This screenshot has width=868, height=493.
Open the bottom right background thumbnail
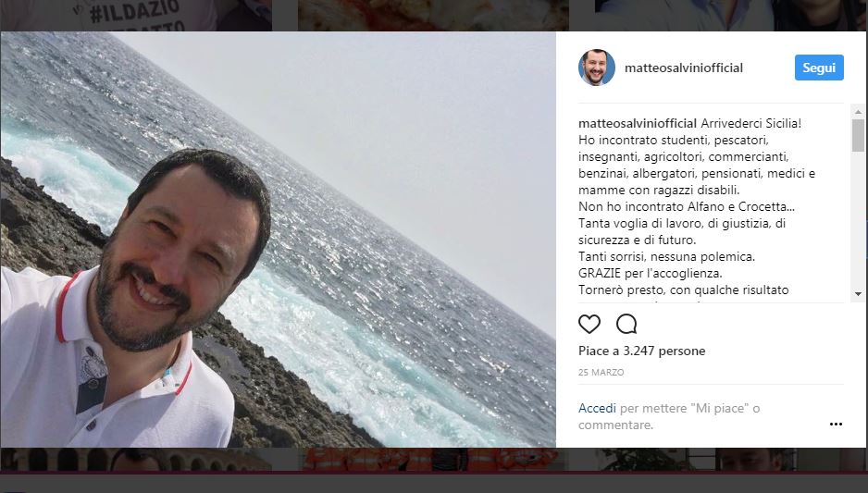[x=731, y=460]
